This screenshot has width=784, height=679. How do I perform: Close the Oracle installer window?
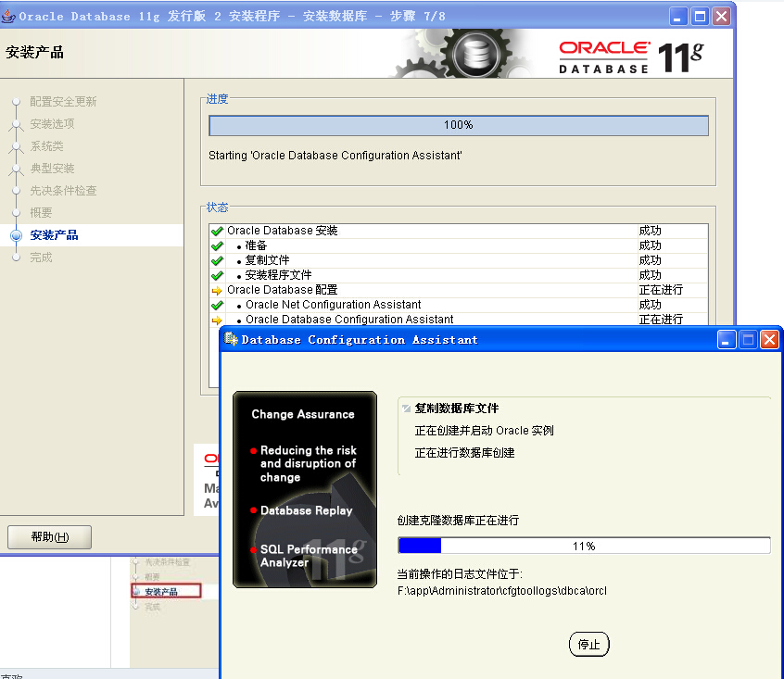[x=722, y=17]
